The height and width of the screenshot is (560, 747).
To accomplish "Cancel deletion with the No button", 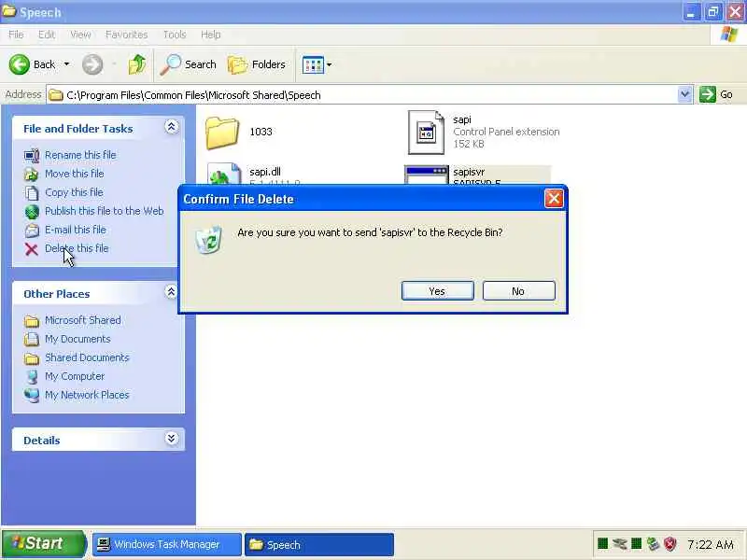I will point(519,290).
